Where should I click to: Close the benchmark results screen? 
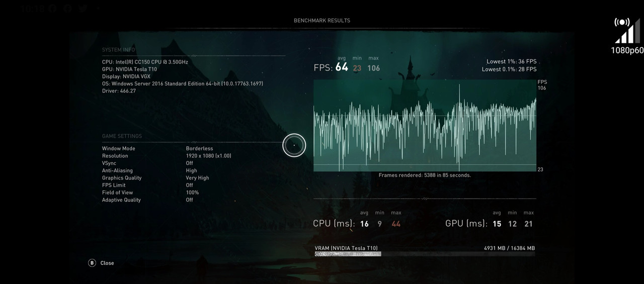pyautogui.click(x=107, y=263)
